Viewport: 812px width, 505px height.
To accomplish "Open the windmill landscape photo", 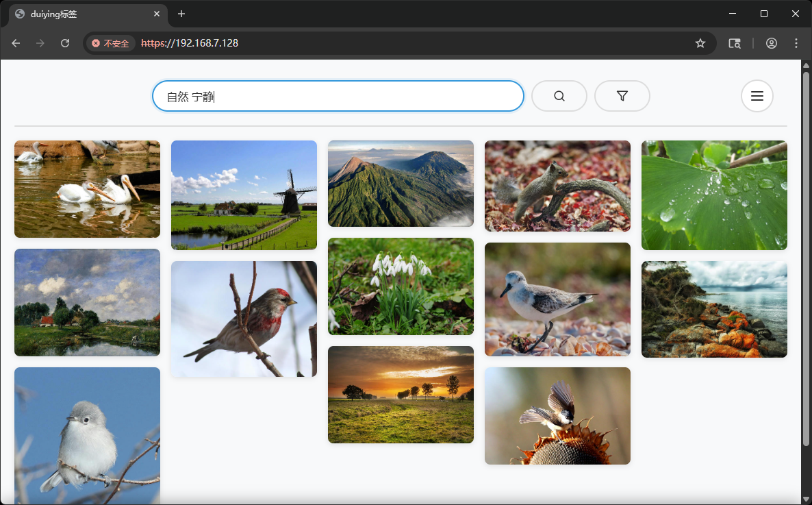I will click(244, 195).
